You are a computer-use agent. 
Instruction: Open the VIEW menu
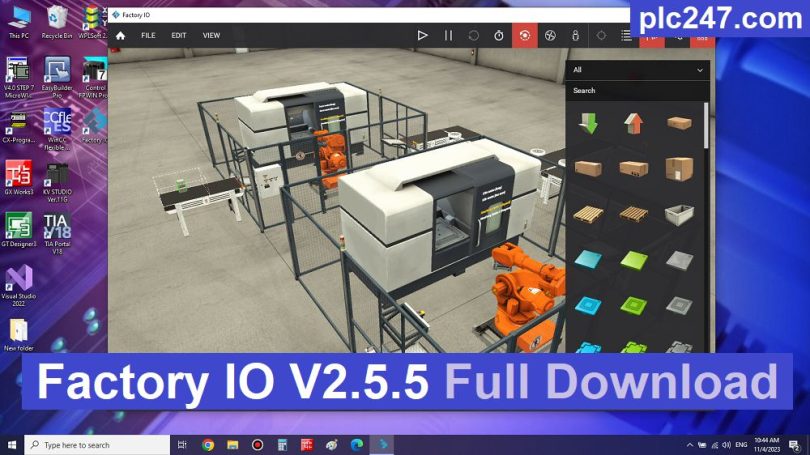(211, 36)
